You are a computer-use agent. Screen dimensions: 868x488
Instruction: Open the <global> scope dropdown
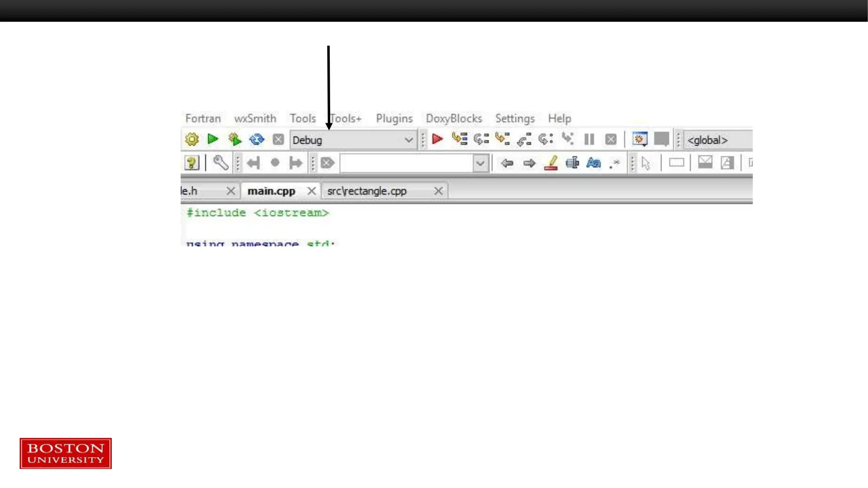coord(718,140)
